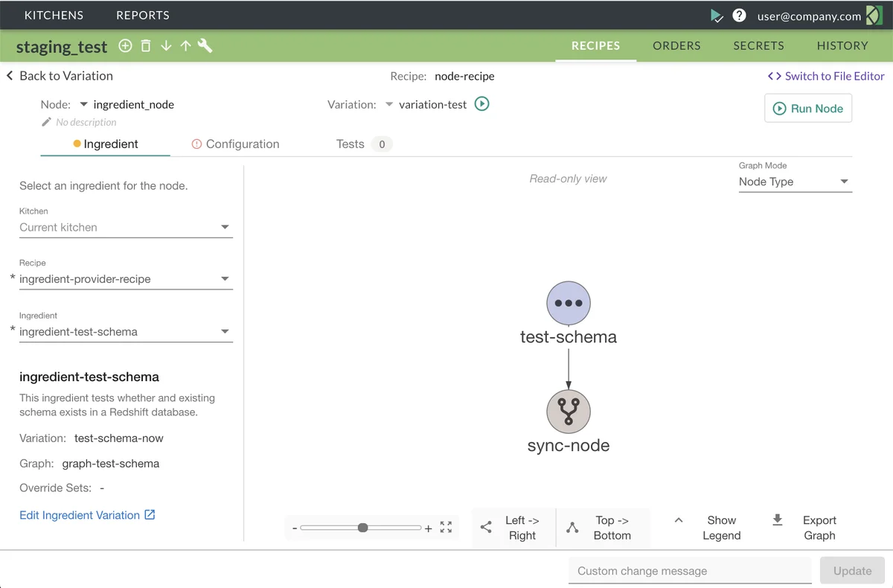Open the ORDERS tab
Screen dimensions: 893x588
pyautogui.click(x=676, y=46)
